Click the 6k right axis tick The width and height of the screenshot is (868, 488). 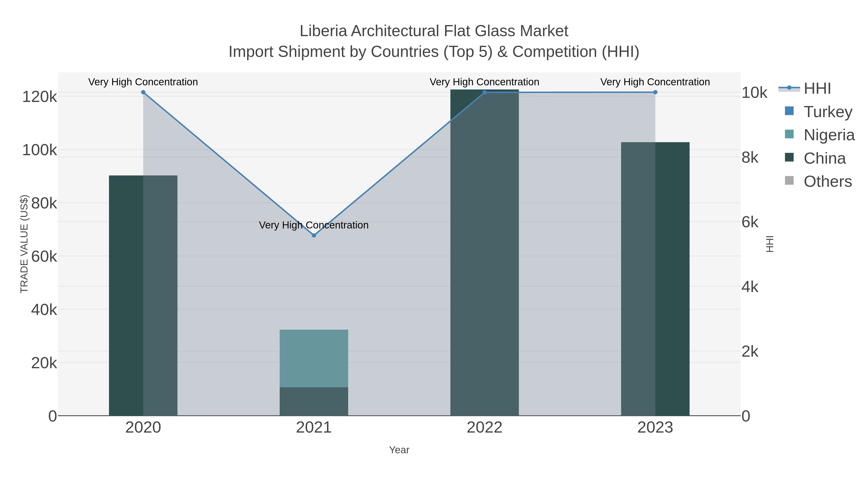(750, 222)
